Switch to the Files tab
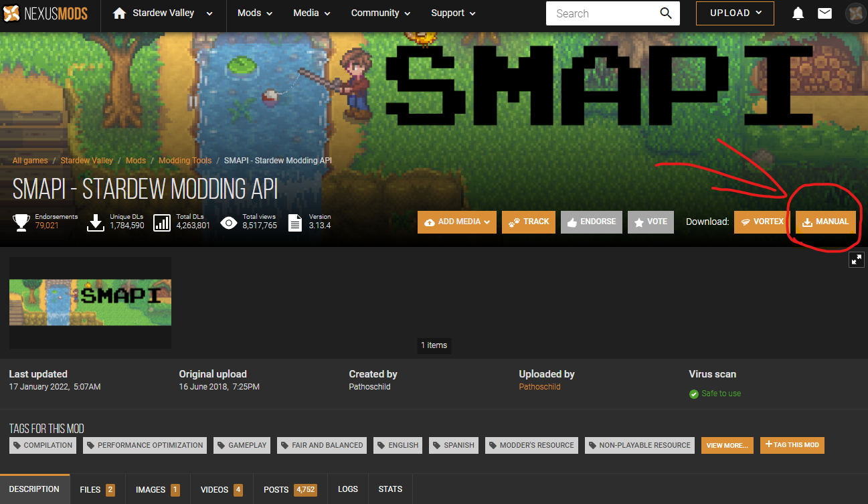This screenshot has height=504, width=868. point(97,489)
